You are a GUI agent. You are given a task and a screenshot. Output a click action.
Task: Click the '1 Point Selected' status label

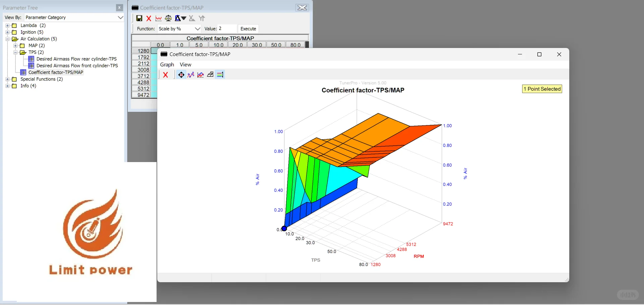point(542,89)
